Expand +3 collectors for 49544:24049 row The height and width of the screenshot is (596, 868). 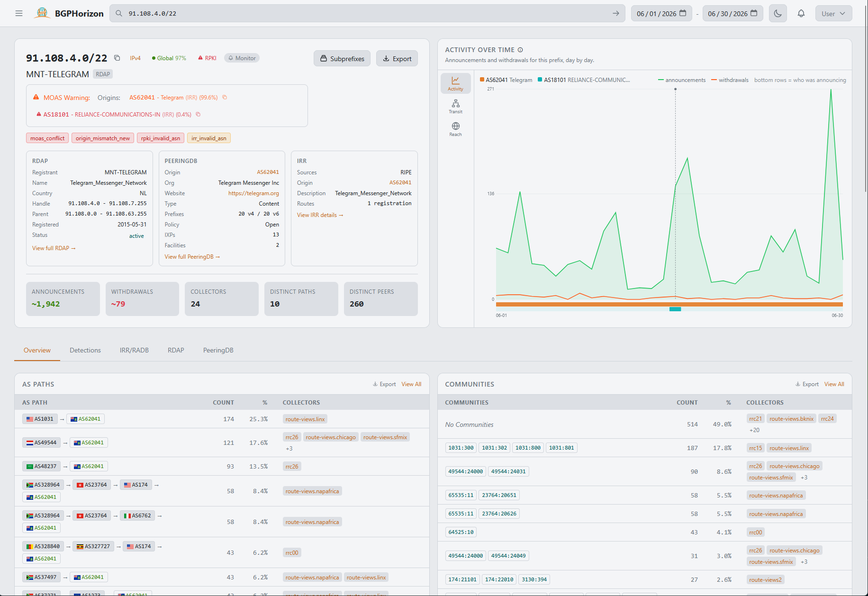point(804,562)
